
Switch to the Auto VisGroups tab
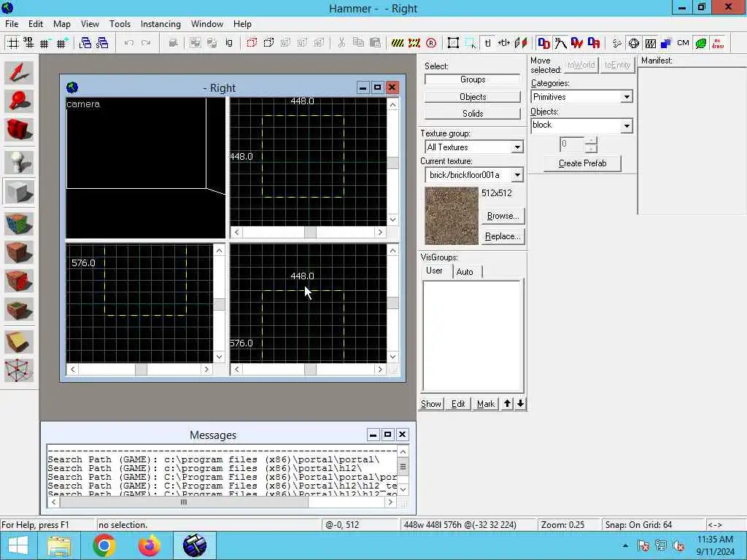pos(465,272)
